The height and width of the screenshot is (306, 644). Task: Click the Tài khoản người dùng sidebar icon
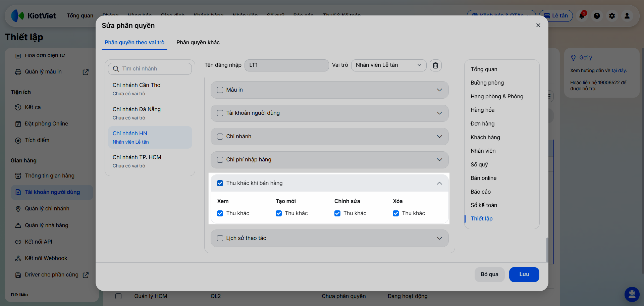[x=18, y=192]
